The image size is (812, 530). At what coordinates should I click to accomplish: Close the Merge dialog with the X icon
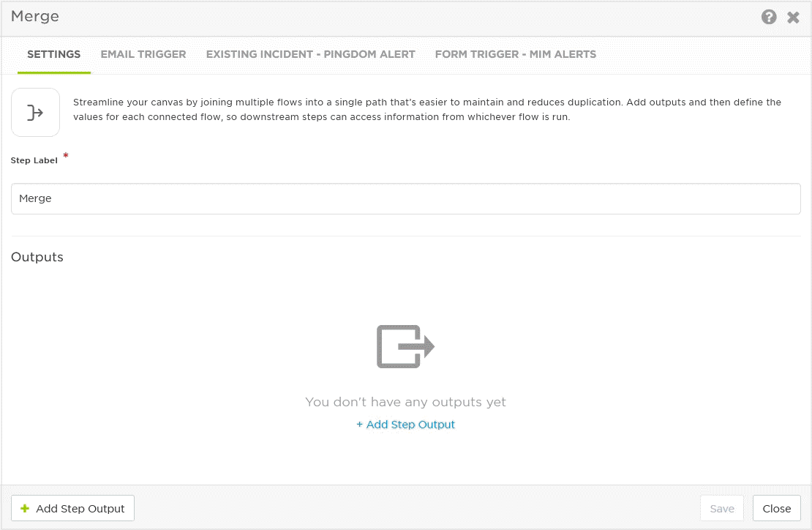point(793,18)
